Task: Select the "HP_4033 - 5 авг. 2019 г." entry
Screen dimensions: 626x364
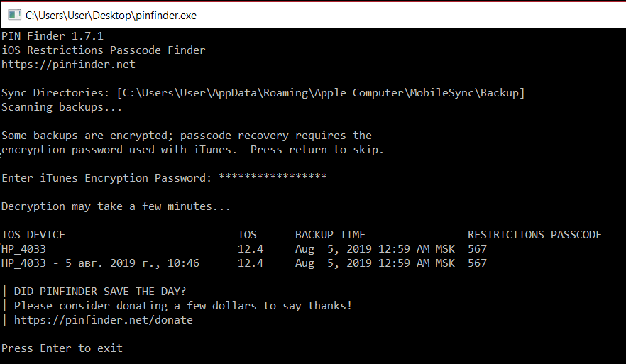Action: point(100,263)
